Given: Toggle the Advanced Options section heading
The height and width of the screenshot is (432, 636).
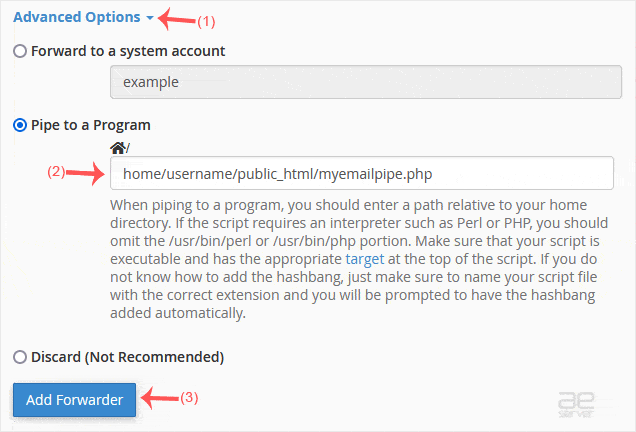Looking at the screenshot, I should coord(76,17).
